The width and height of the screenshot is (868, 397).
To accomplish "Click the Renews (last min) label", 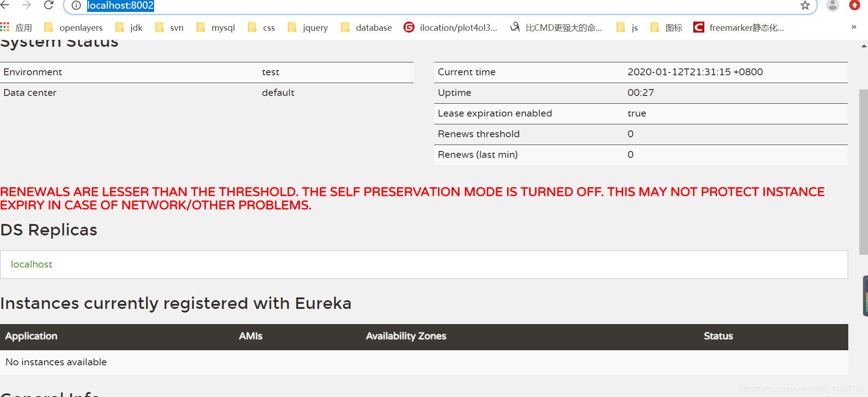I will coord(478,155).
